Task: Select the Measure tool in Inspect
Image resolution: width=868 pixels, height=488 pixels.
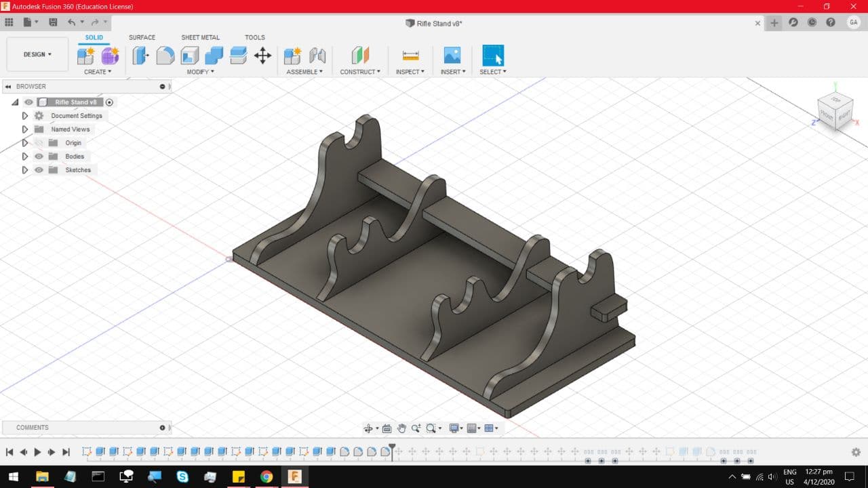Action: point(410,56)
